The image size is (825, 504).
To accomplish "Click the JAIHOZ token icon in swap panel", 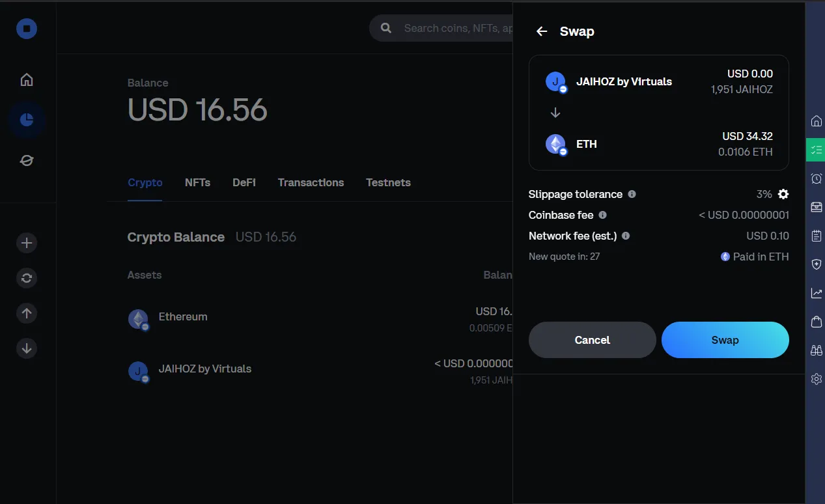I will (556, 82).
